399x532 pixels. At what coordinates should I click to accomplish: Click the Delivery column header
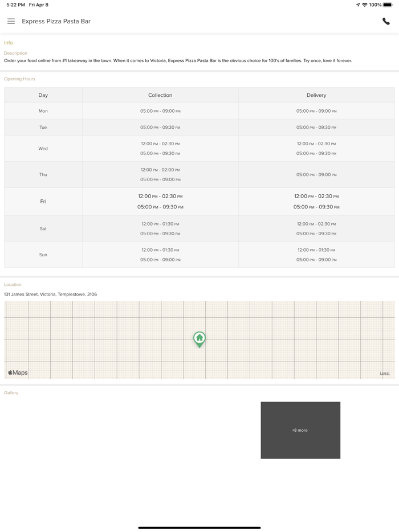coord(316,95)
